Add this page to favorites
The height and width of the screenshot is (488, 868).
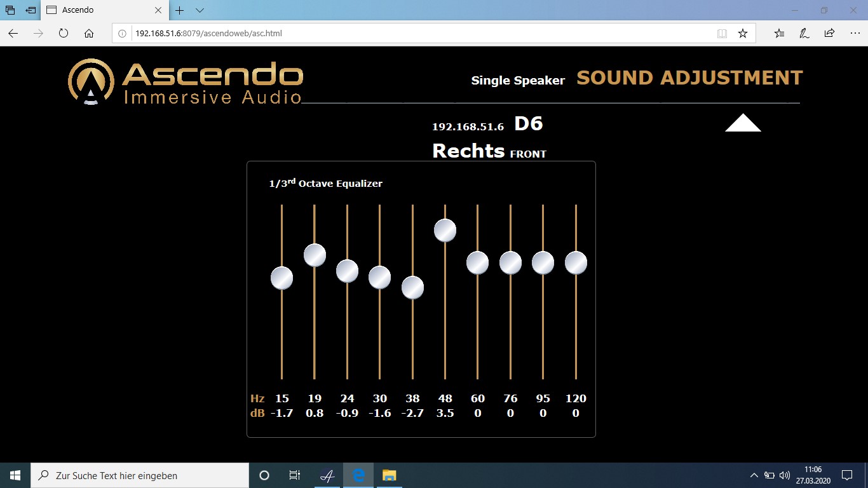click(742, 33)
